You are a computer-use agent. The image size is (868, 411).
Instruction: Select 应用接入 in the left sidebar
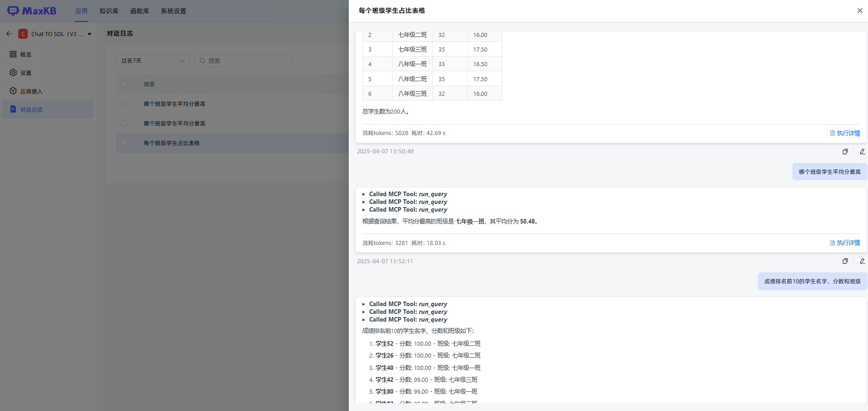47,91
